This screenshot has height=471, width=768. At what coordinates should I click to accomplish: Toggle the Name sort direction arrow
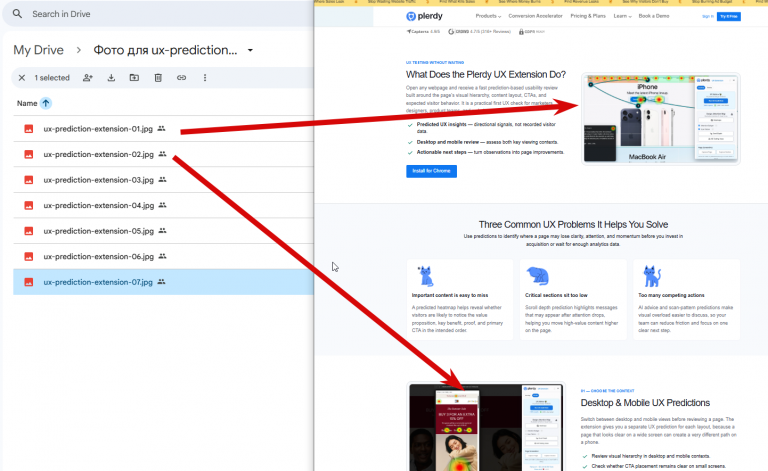click(x=46, y=103)
